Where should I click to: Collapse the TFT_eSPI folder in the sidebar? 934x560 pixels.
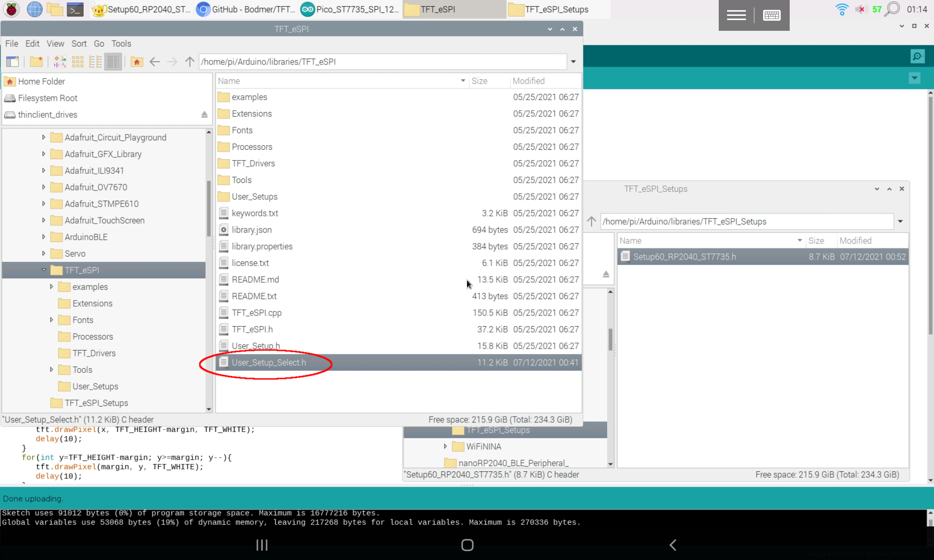(x=43, y=270)
